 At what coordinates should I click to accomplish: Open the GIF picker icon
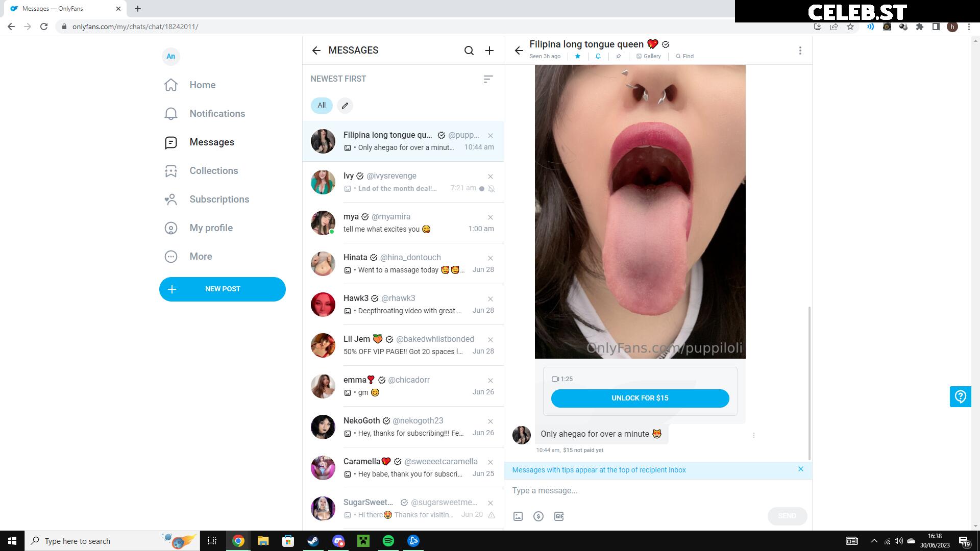(559, 516)
